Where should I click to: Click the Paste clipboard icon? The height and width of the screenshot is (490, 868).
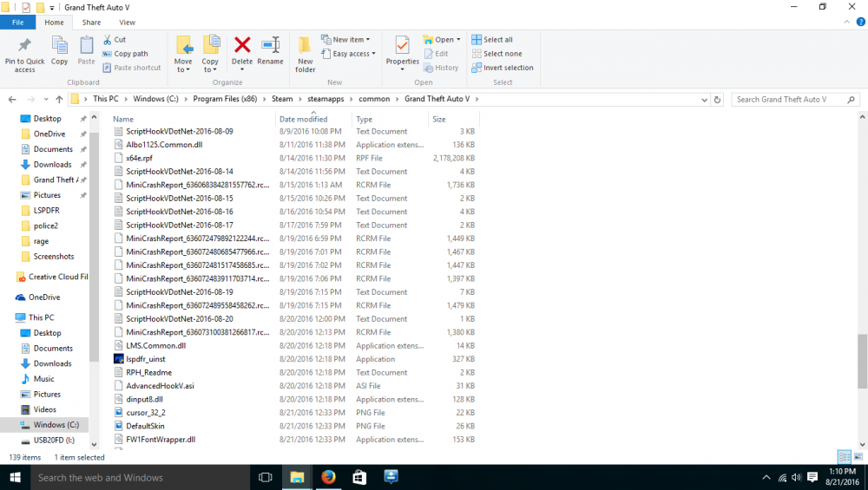click(x=86, y=45)
